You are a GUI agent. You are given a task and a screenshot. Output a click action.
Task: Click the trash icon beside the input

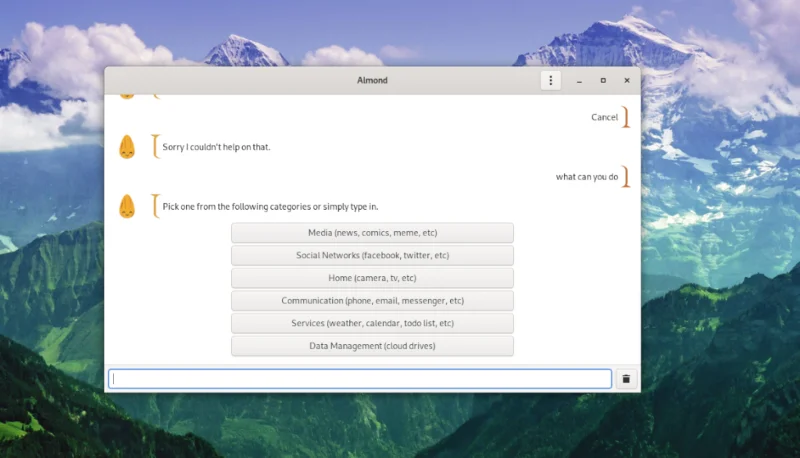[626, 379]
